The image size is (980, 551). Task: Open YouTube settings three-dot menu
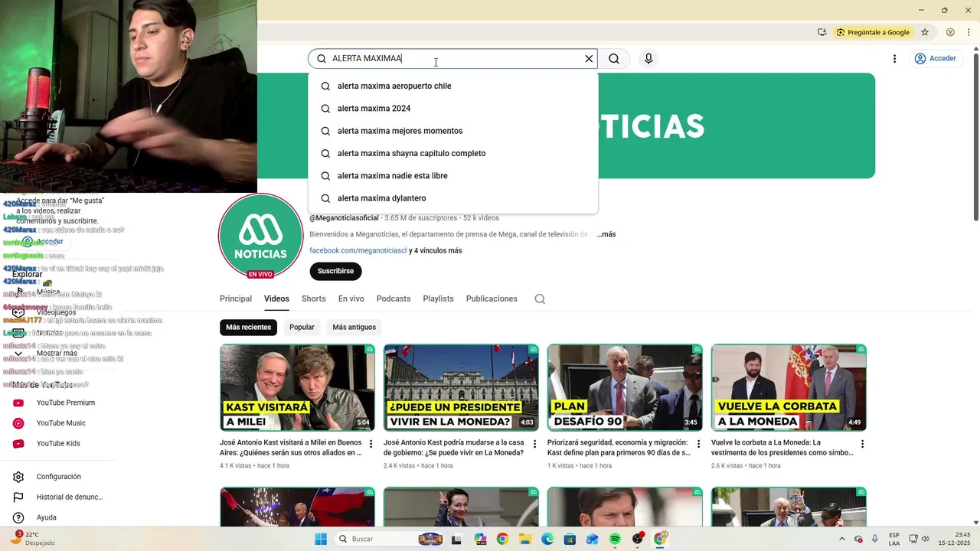click(x=894, y=59)
